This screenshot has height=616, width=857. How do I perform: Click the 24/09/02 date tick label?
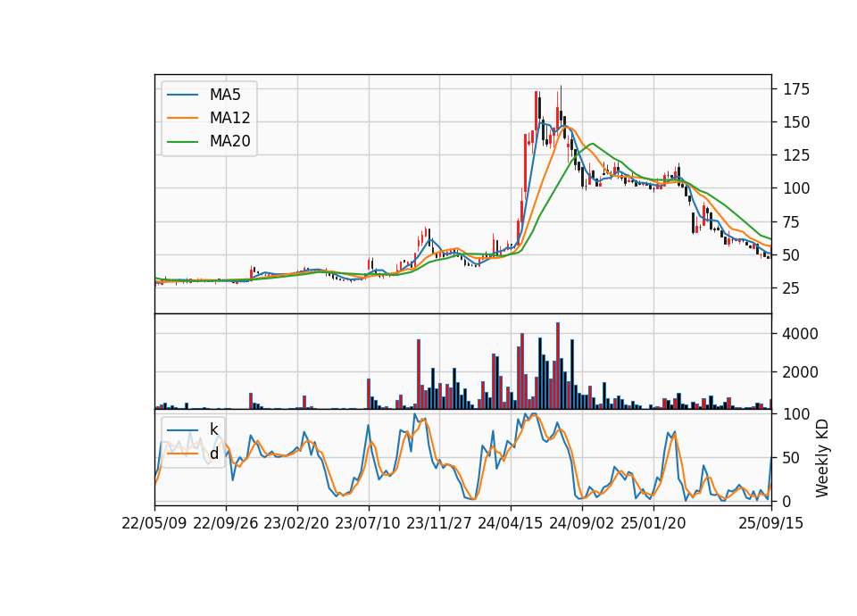(581, 523)
